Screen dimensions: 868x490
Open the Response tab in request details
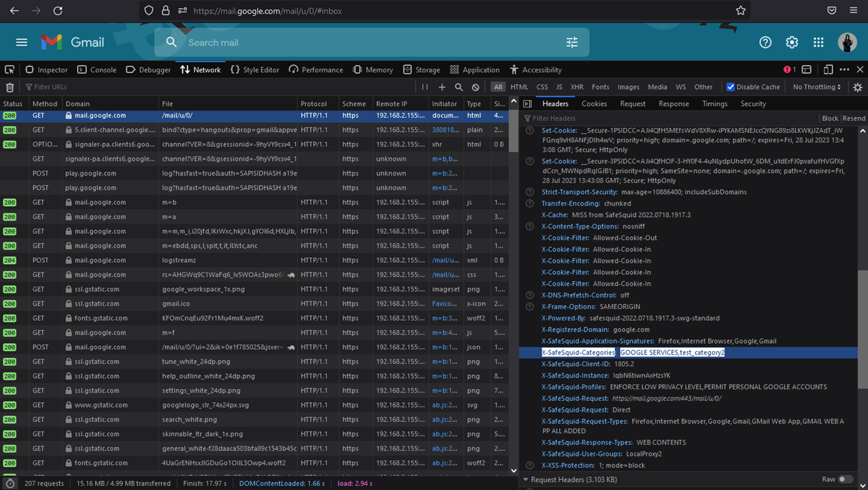click(674, 104)
